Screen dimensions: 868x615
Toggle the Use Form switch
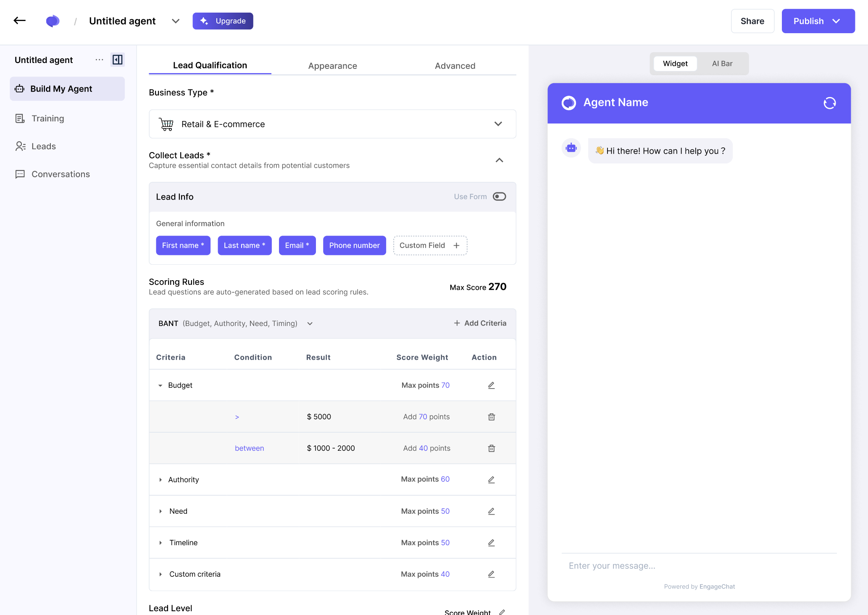[499, 197]
